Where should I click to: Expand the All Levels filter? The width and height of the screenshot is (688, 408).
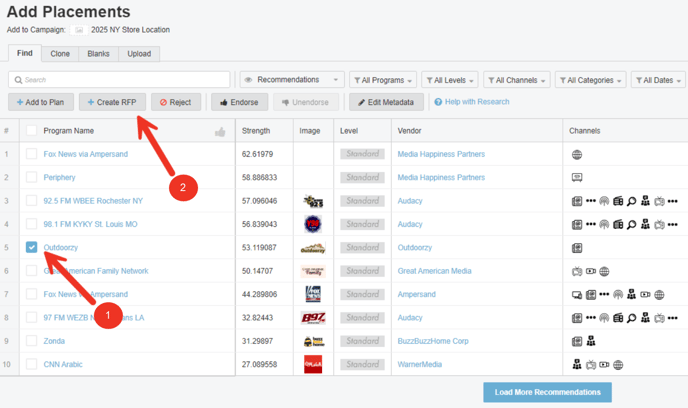(x=450, y=80)
